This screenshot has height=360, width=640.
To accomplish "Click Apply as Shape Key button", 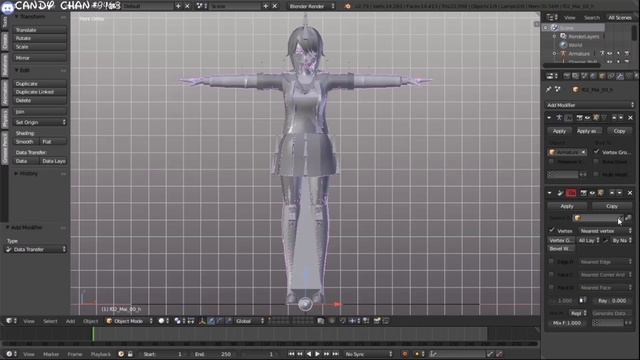I will (588, 131).
